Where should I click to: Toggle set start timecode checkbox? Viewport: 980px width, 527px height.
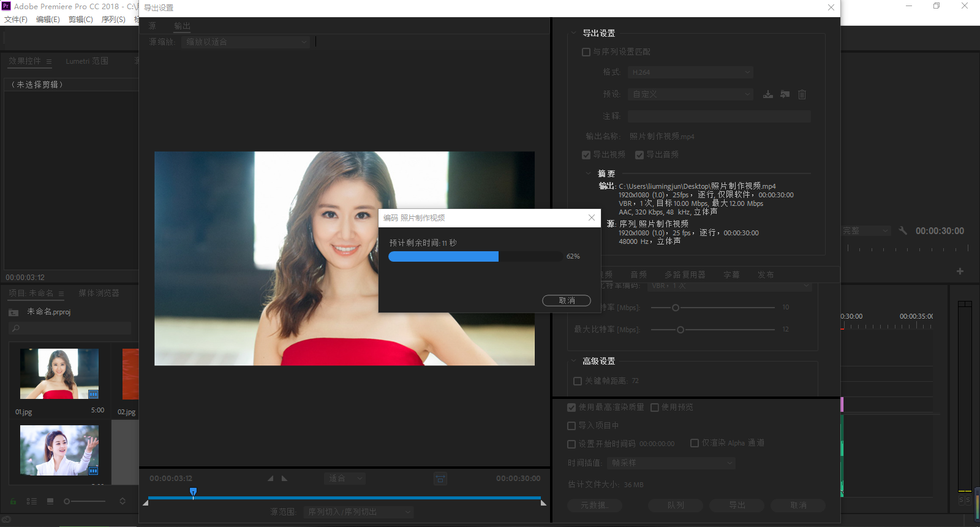click(x=571, y=444)
